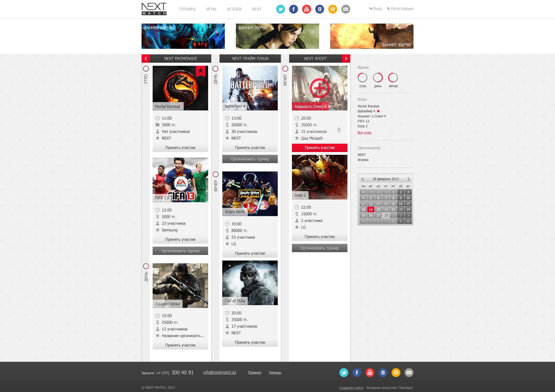
Task: Join the Call of Duty tournament
Action: click(x=250, y=342)
